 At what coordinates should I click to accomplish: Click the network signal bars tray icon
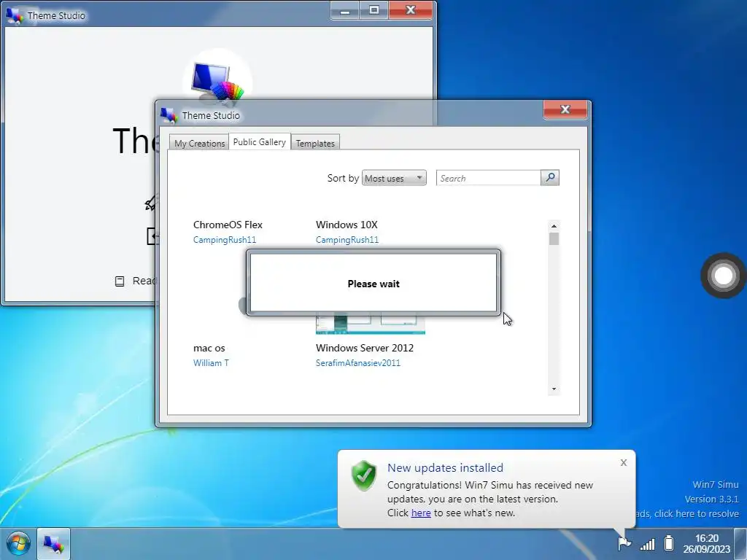click(648, 543)
